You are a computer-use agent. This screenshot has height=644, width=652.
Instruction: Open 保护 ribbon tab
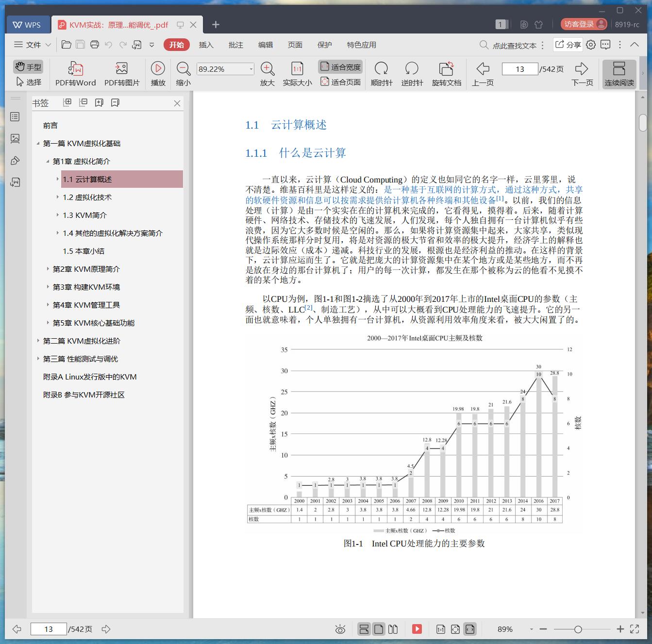point(324,45)
